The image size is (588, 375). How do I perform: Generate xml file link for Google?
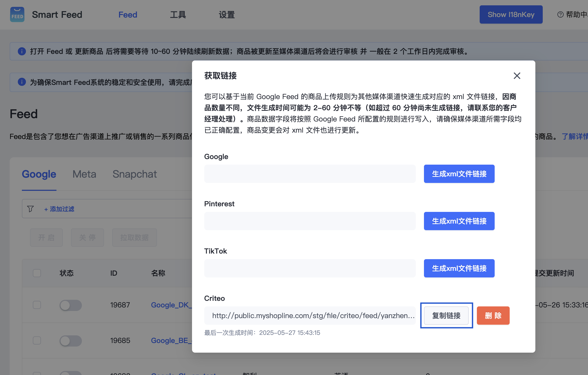click(x=459, y=174)
